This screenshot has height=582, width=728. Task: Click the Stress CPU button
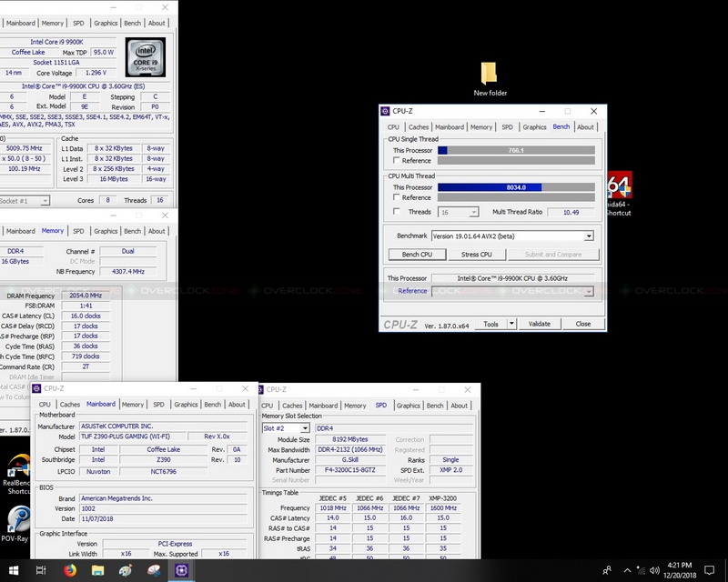(476, 255)
